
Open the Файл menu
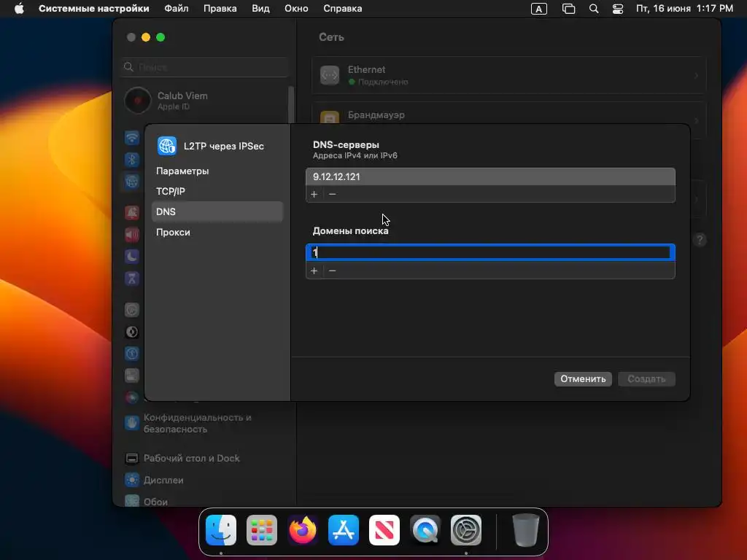pyautogui.click(x=177, y=9)
